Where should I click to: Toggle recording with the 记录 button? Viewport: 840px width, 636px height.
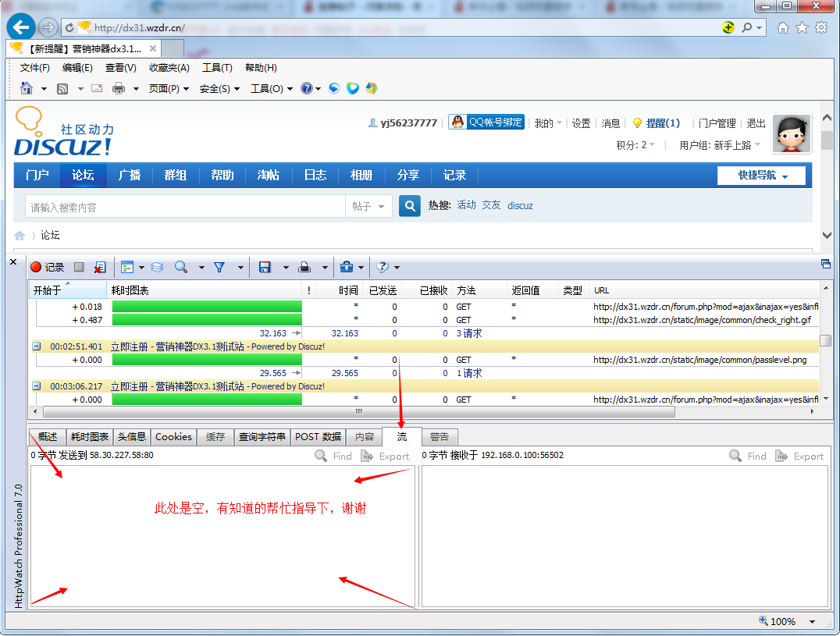tap(48, 267)
